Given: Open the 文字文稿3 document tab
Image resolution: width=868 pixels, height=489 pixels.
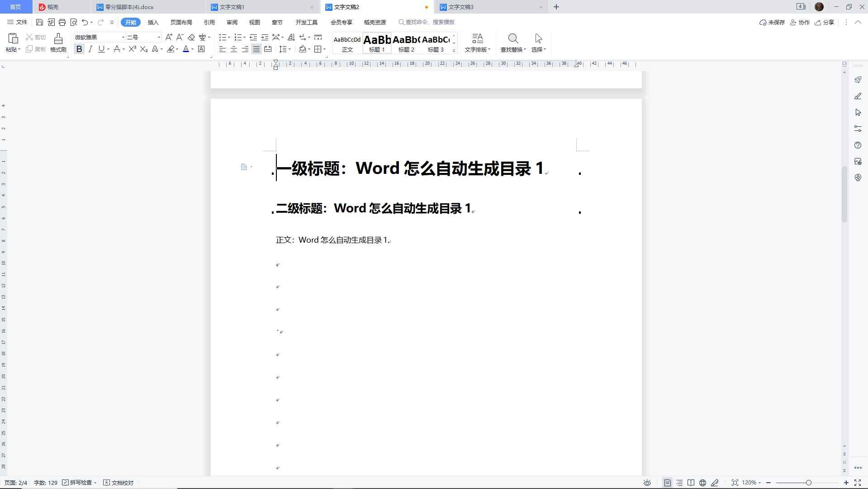Looking at the screenshot, I should click(x=460, y=7).
